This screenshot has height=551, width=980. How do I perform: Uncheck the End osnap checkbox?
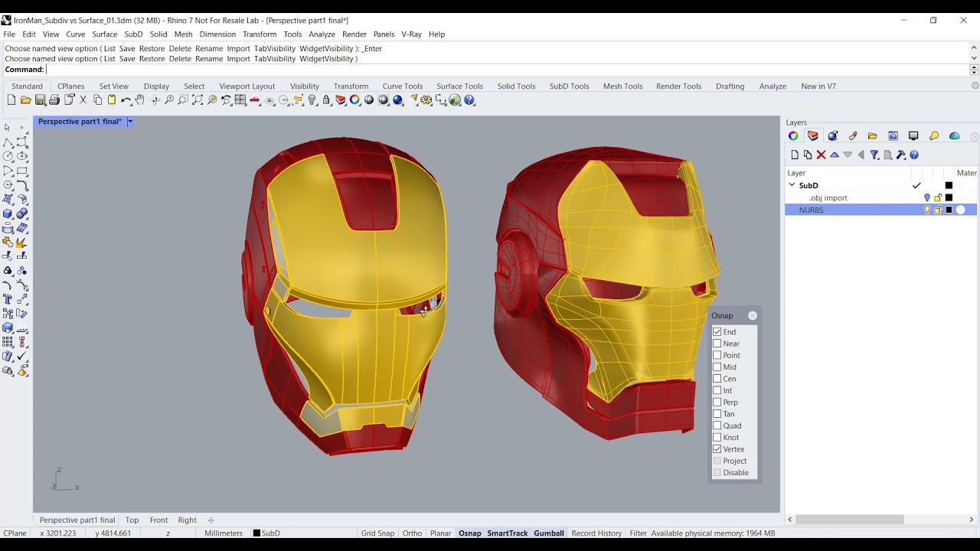[x=717, y=331]
